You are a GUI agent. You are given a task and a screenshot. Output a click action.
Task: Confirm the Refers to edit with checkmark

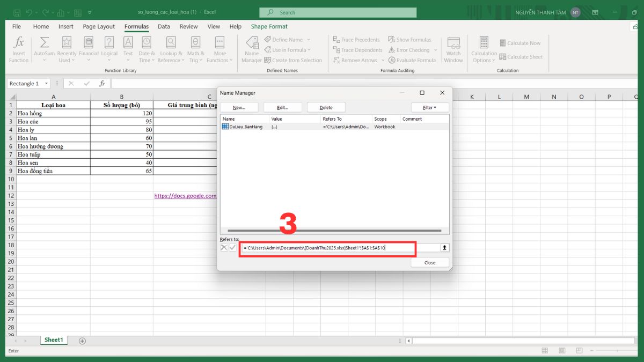coord(232,248)
